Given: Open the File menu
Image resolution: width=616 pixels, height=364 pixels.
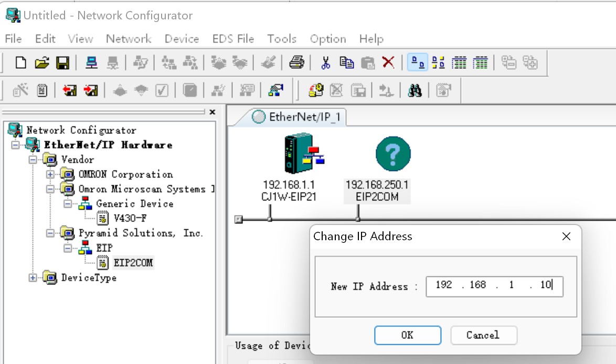Looking at the screenshot, I should (13, 39).
